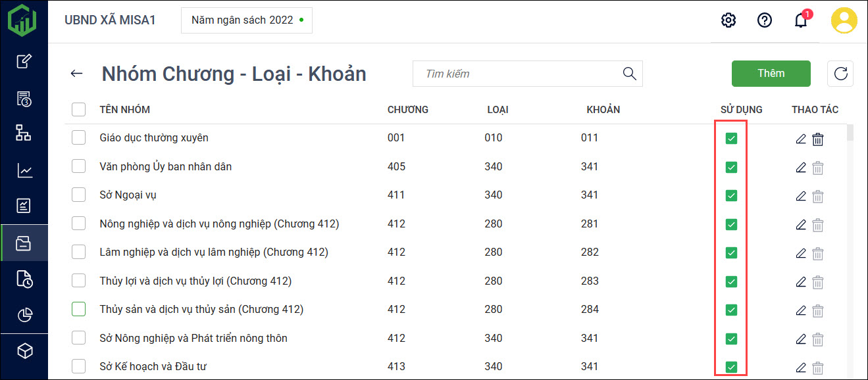
Task: Open the chart icon in the sidebar
Action: 24,171
